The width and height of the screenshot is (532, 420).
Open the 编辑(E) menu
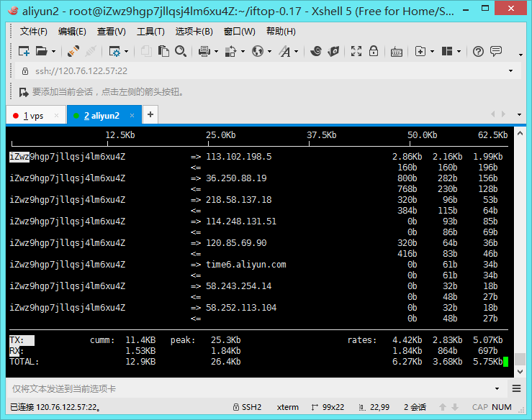[x=72, y=32]
